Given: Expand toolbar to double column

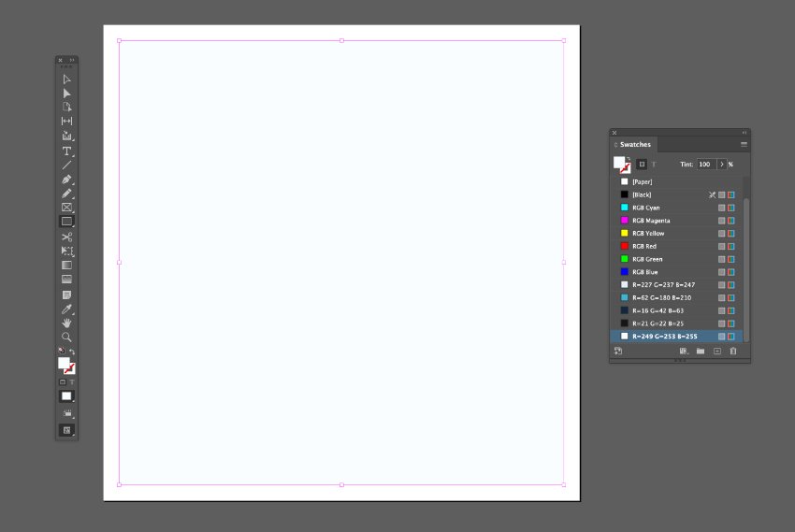Looking at the screenshot, I should point(72,60).
